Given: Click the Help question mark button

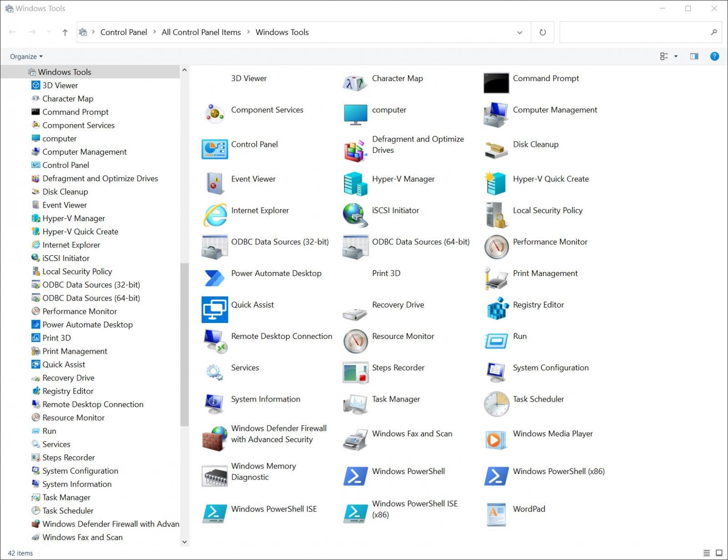Looking at the screenshot, I should pyautogui.click(x=714, y=56).
